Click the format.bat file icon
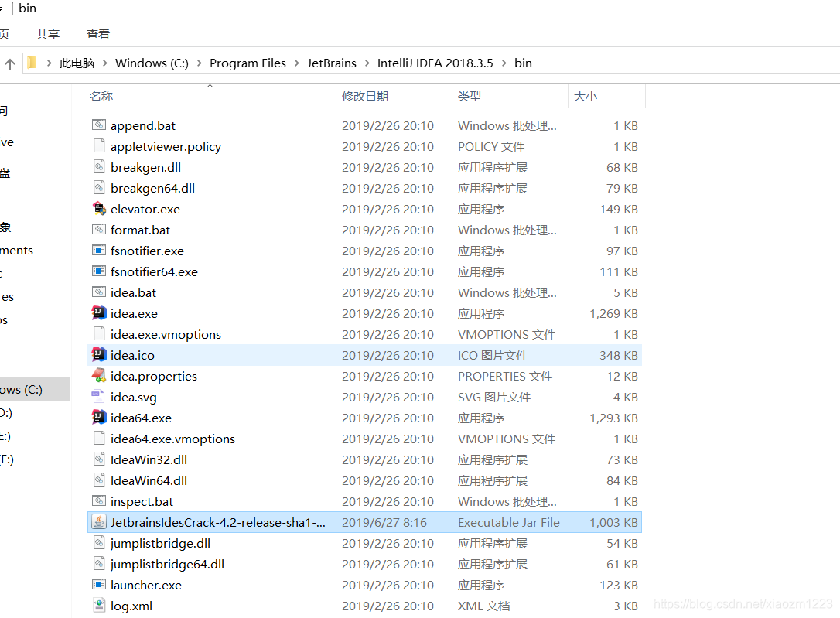 (x=98, y=230)
